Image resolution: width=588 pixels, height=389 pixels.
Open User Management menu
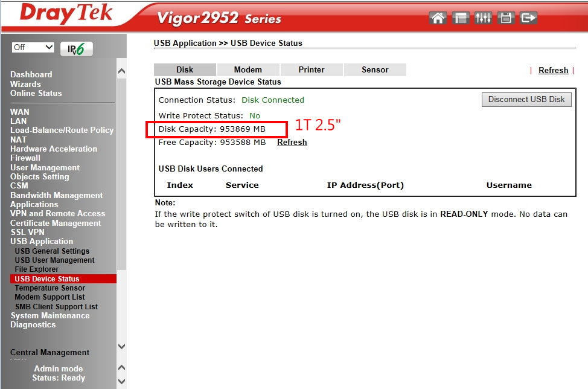click(45, 168)
